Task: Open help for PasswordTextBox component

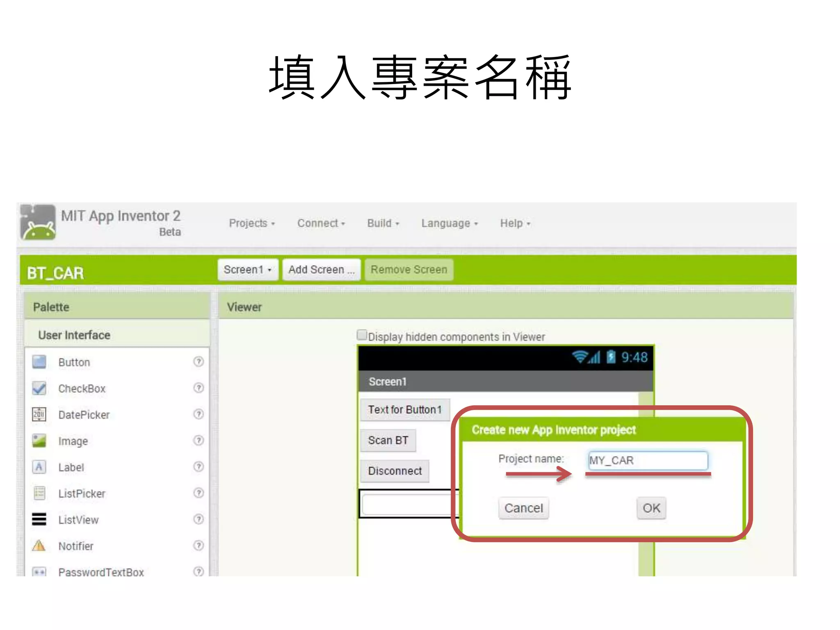Action: pos(199,571)
